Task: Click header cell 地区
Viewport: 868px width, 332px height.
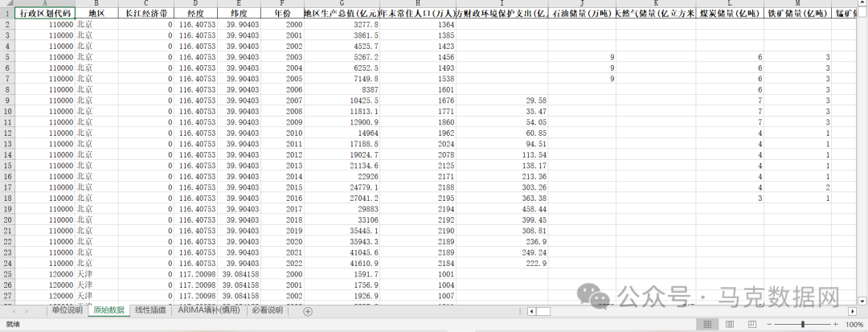Action: point(97,14)
